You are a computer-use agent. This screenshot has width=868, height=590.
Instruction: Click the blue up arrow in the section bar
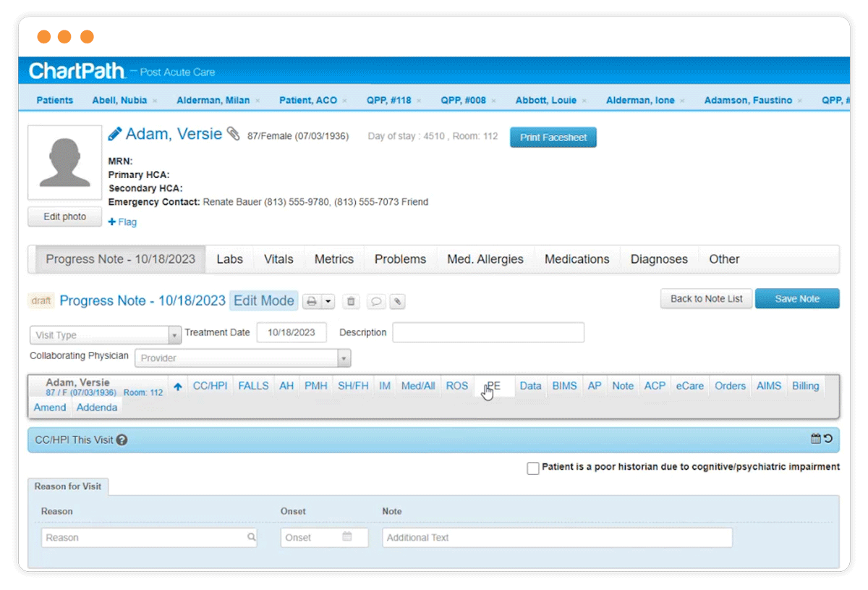click(x=178, y=387)
